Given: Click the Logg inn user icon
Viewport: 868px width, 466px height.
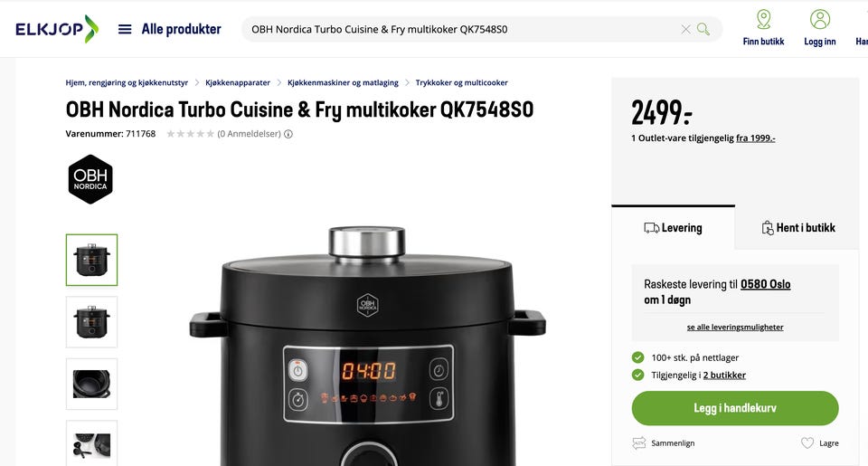Looking at the screenshot, I should (820, 19).
